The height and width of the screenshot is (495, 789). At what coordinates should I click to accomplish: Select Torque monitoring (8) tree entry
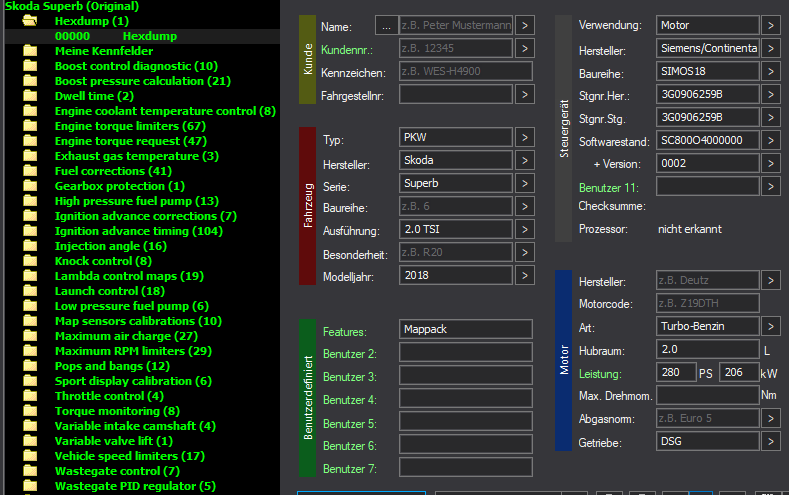coord(117,411)
